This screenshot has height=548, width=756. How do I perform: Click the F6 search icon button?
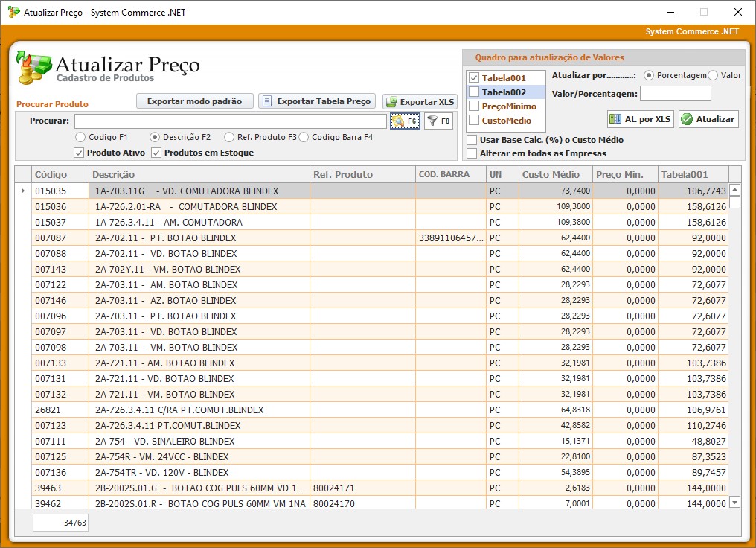tap(405, 121)
